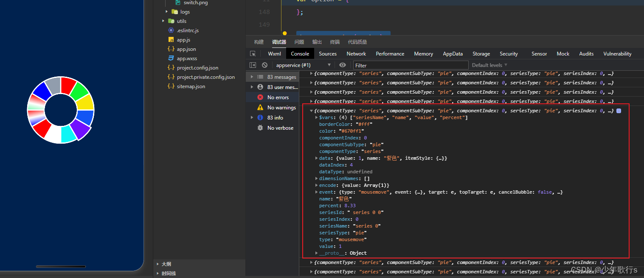
Task: Expand the 83 info group
Action: 252,118
